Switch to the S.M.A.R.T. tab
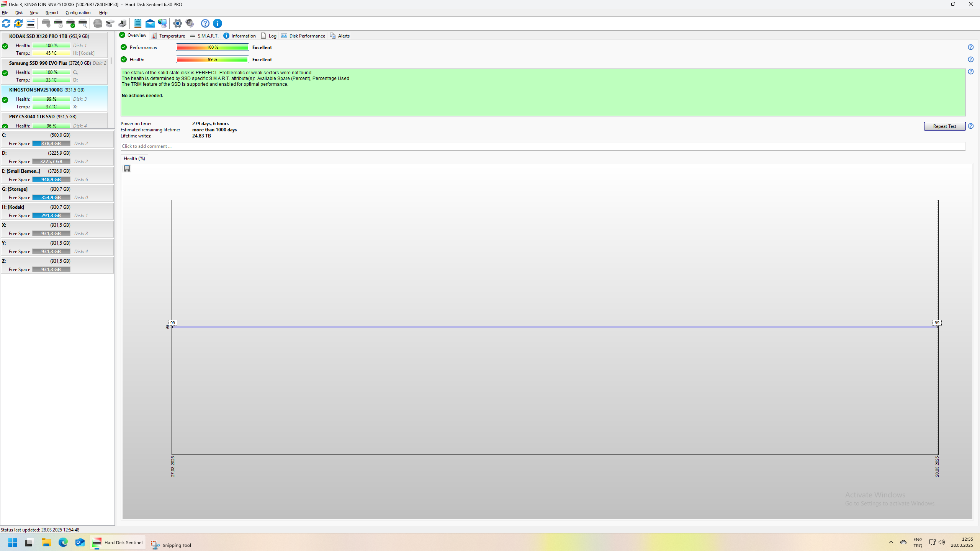This screenshot has height=551, width=980. [204, 36]
